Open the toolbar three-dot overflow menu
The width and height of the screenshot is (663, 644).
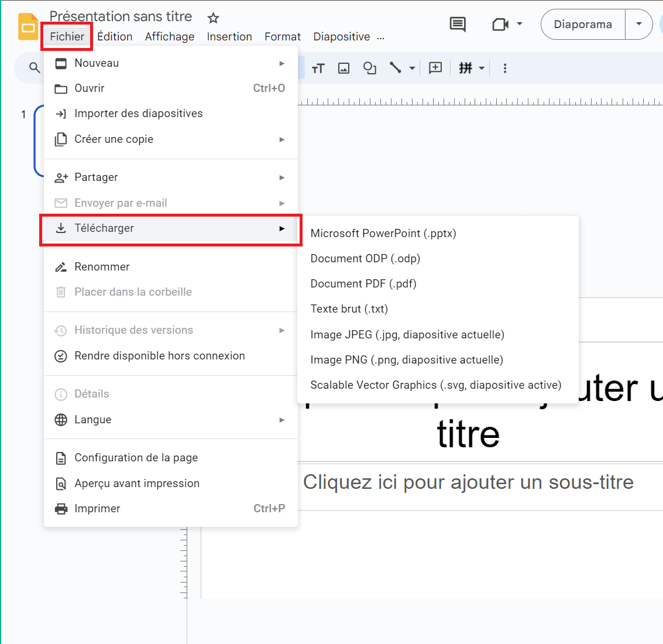click(505, 68)
